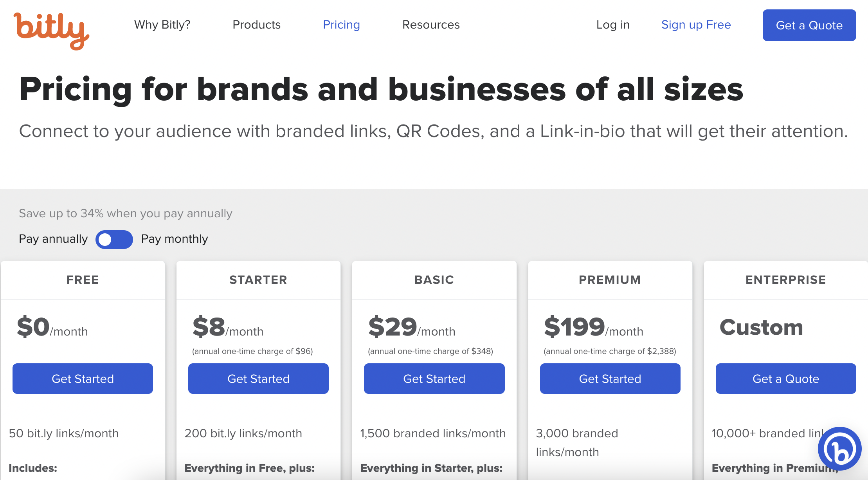
Task: Get Started with the Premium plan
Action: pyautogui.click(x=610, y=379)
